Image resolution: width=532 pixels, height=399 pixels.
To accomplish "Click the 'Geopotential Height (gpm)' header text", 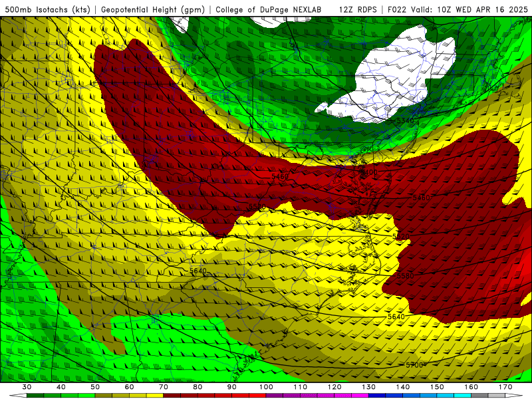I will (153, 9).
